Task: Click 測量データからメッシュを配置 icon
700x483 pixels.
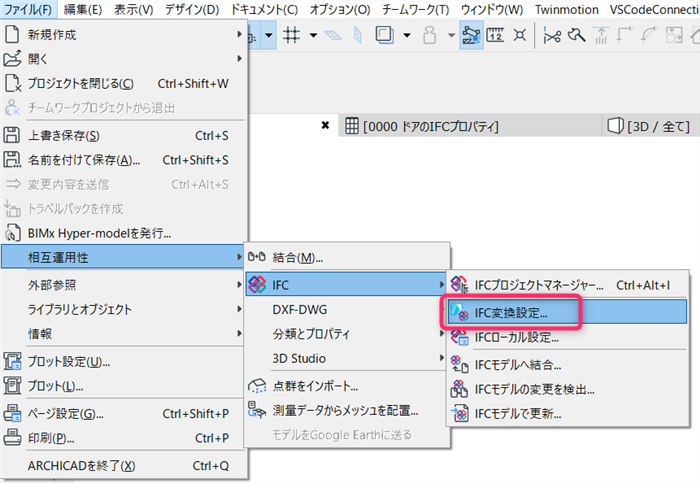Action: [257, 409]
